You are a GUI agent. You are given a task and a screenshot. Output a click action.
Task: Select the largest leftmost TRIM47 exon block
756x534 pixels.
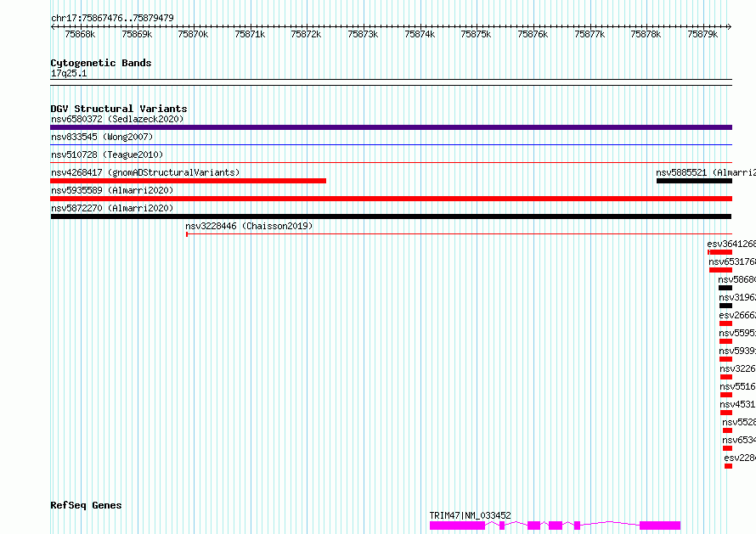[x=457, y=526]
